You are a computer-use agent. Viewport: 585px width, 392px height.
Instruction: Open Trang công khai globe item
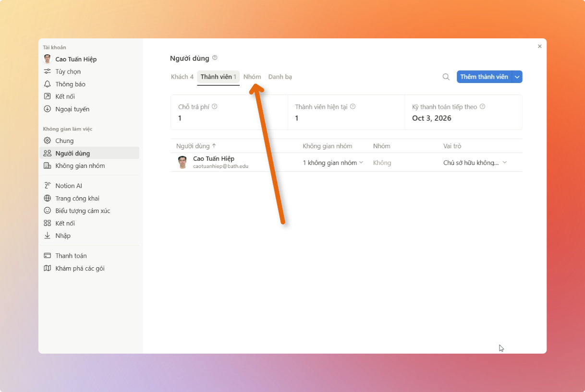point(77,198)
